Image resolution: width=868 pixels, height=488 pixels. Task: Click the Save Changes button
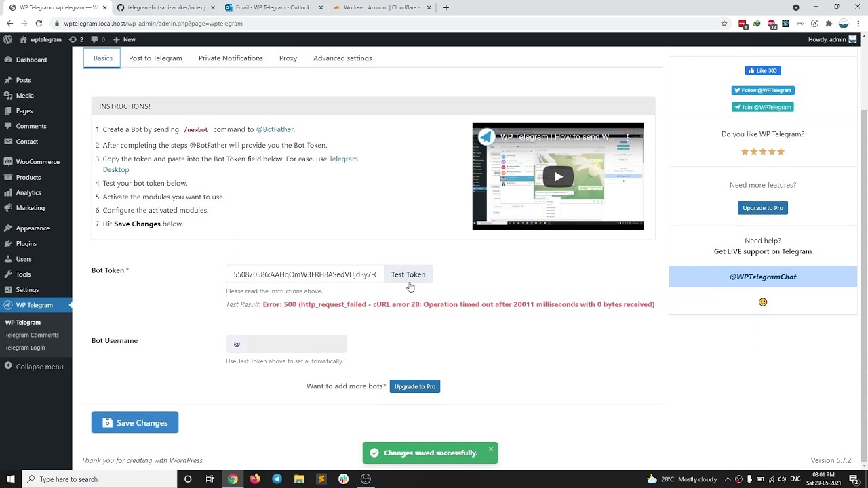pos(135,423)
